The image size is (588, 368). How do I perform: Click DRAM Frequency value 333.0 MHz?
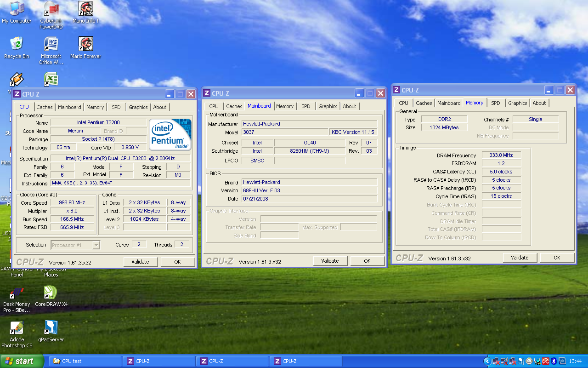pyautogui.click(x=501, y=156)
